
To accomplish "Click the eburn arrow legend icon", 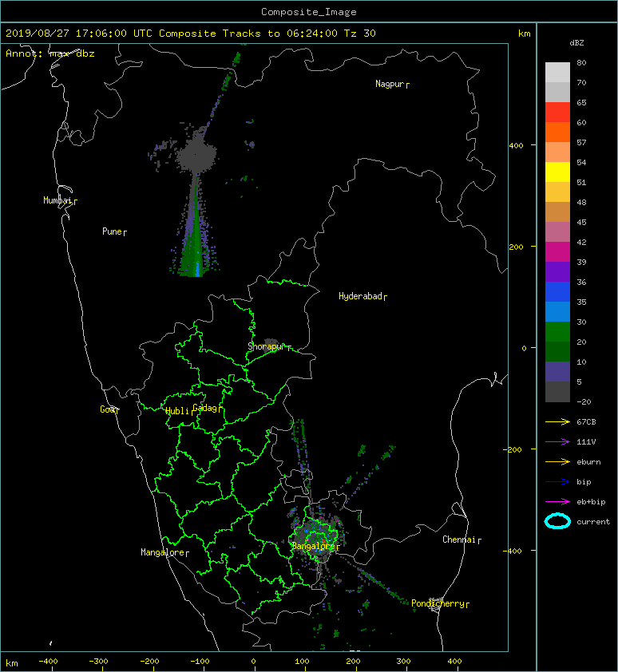I will point(557,462).
